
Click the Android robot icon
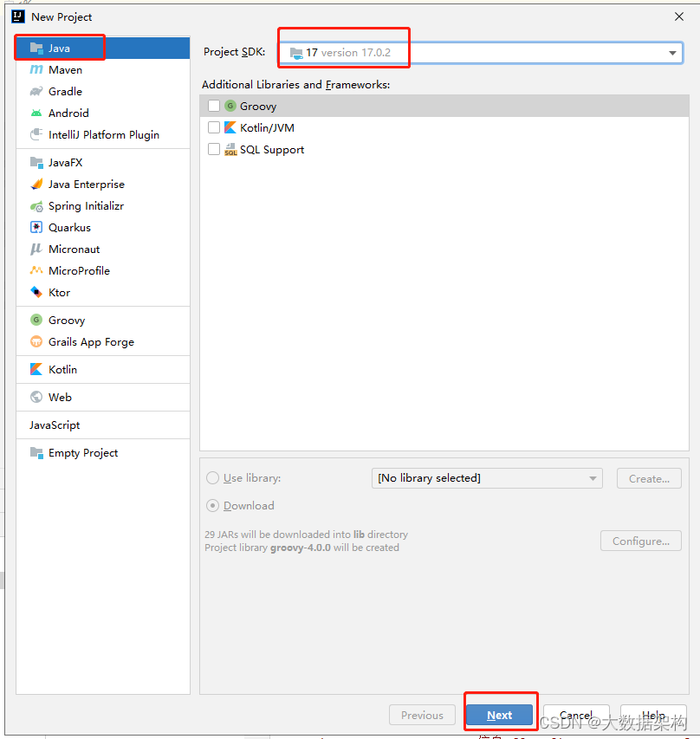pos(36,113)
